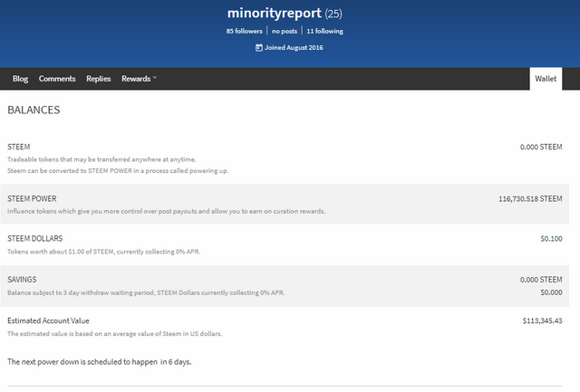View the 85 followers list
This screenshot has width=580, height=392.
click(245, 31)
